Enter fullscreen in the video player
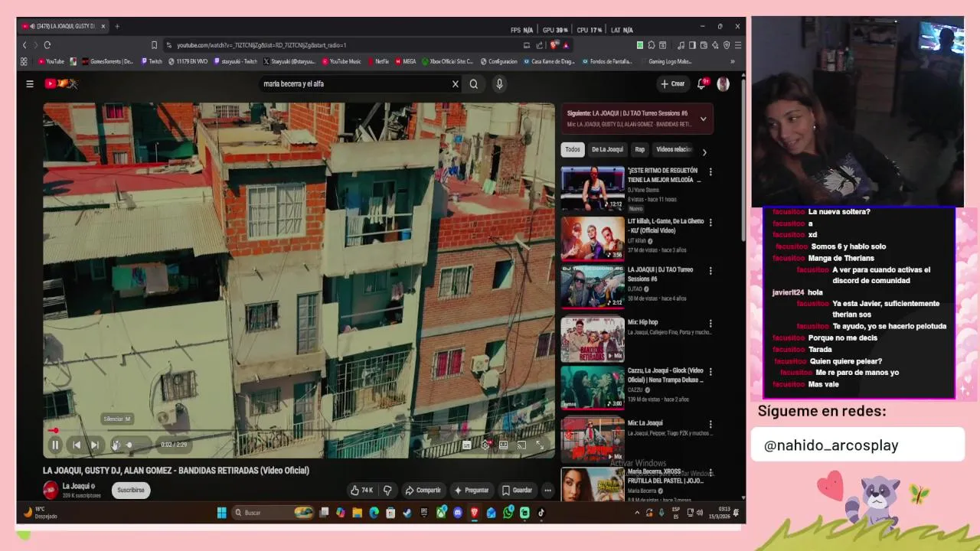This screenshot has height=551, width=980. 540,445
